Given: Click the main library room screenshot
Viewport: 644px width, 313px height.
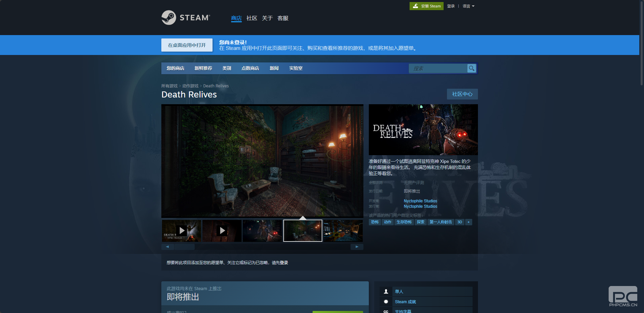Looking at the screenshot, I should pyautogui.click(x=262, y=161).
